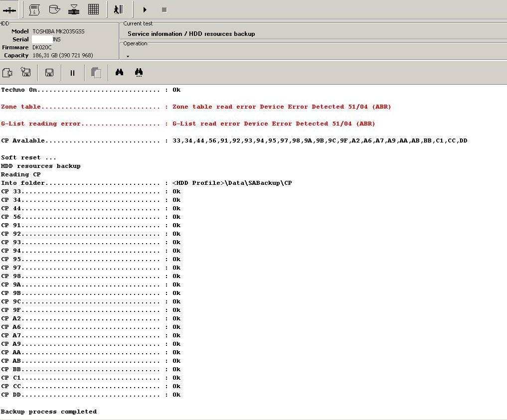The height and width of the screenshot is (420, 507).
Task: Open the sector grid map icon
Action: pos(93,9)
